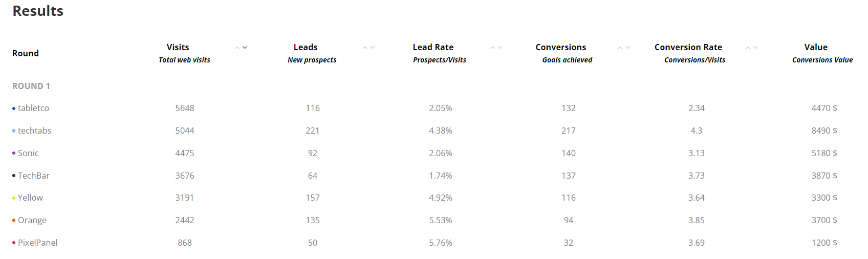Click Conversion Rate ascending sort arrow
Screen dimensions: 868x259
coord(748,48)
